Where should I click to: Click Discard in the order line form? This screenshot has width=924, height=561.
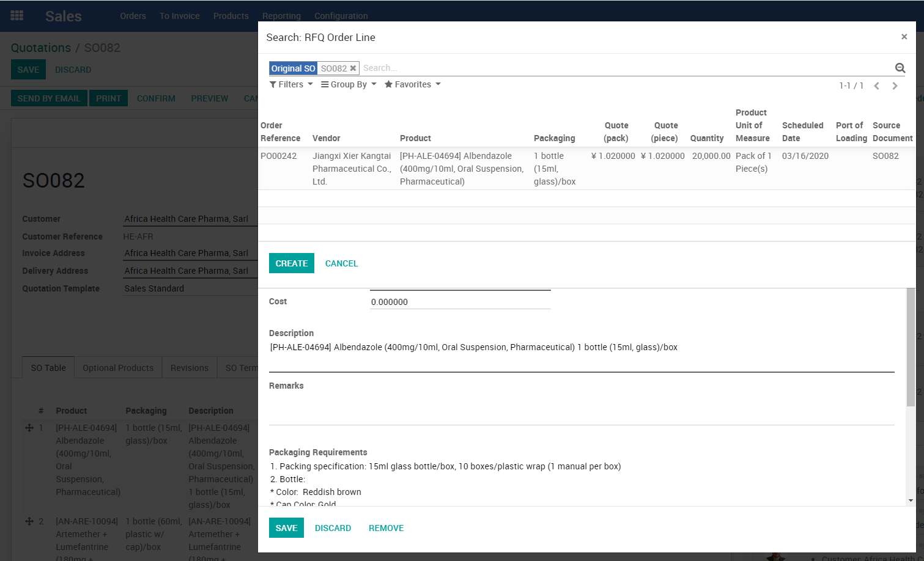click(x=333, y=528)
